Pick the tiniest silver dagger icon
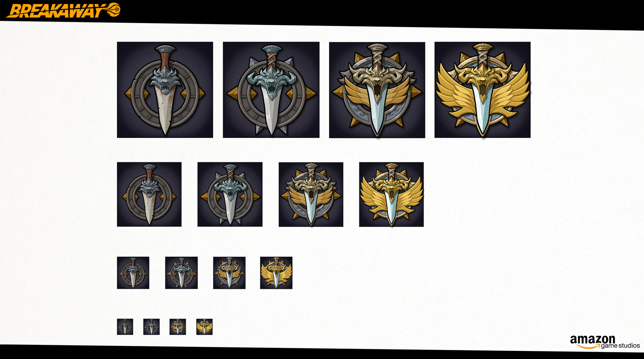 tap(152, 327)
